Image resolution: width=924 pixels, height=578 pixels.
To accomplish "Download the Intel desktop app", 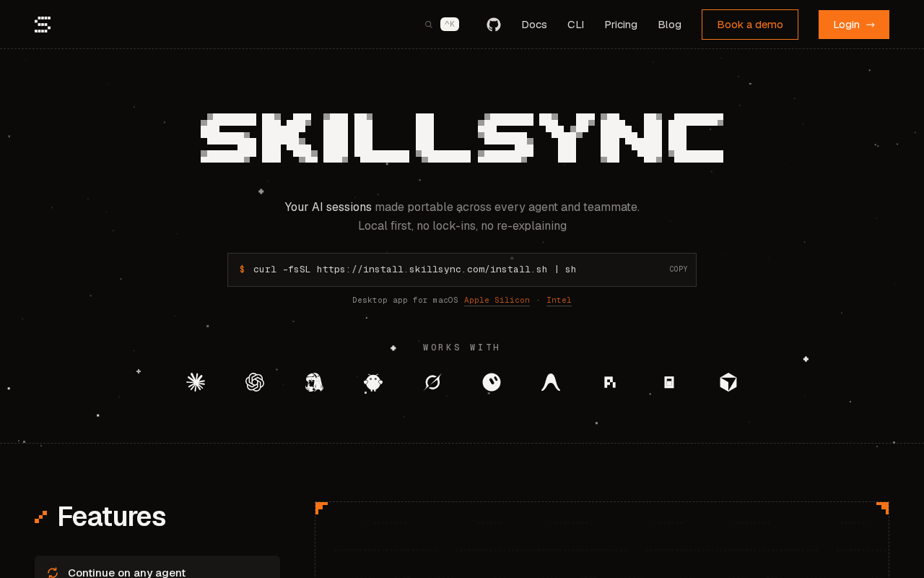I will pyautogui.click(x=559, y=300).
